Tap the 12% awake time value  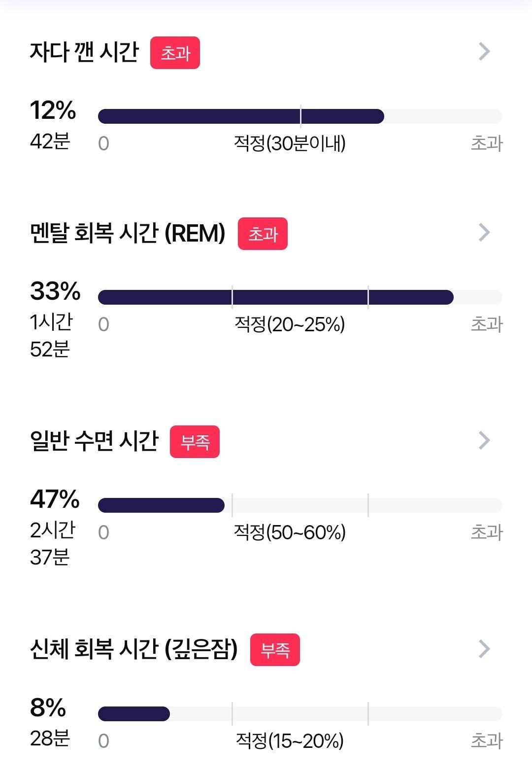tap(53, 110)
